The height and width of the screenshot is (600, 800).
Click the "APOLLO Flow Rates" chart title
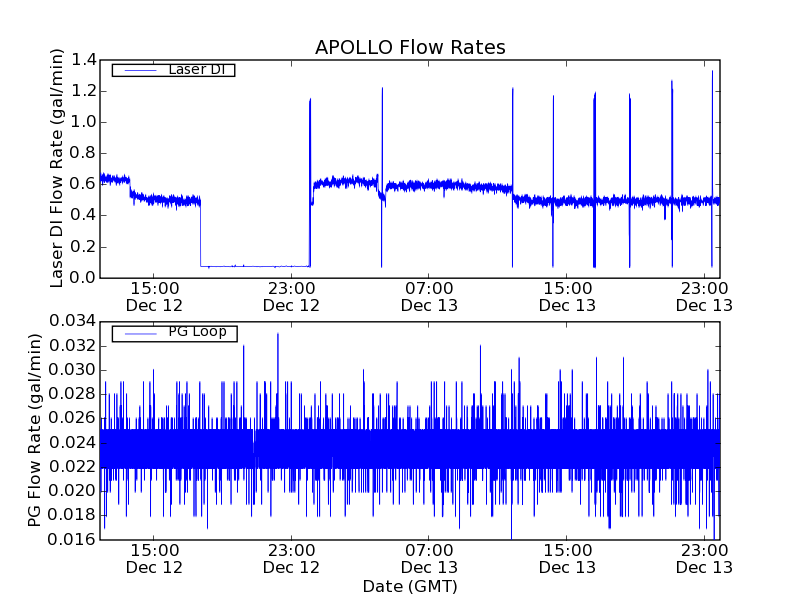tap(410, 47)
